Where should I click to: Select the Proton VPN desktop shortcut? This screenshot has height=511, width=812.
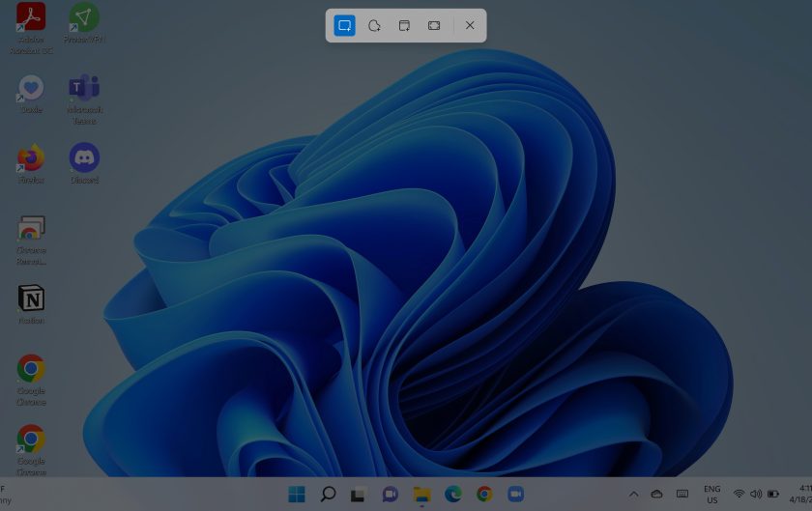click(84, 18)
